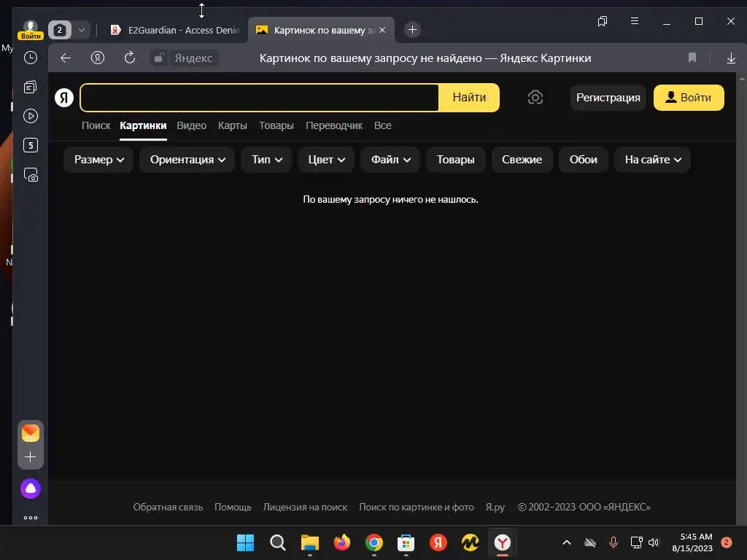
Task: Open the Я.ру footer link
Action: click(x=495, y=507)
